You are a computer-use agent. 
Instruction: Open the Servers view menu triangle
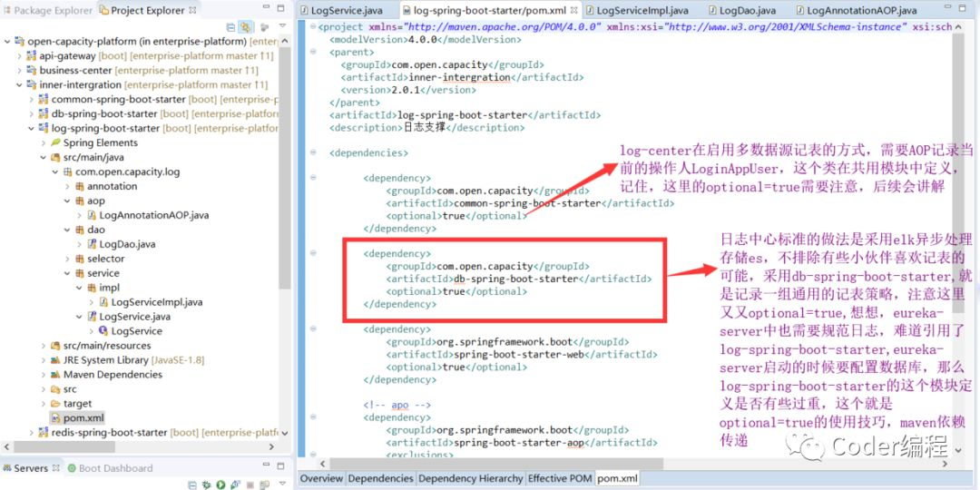(x=282, y=485)
